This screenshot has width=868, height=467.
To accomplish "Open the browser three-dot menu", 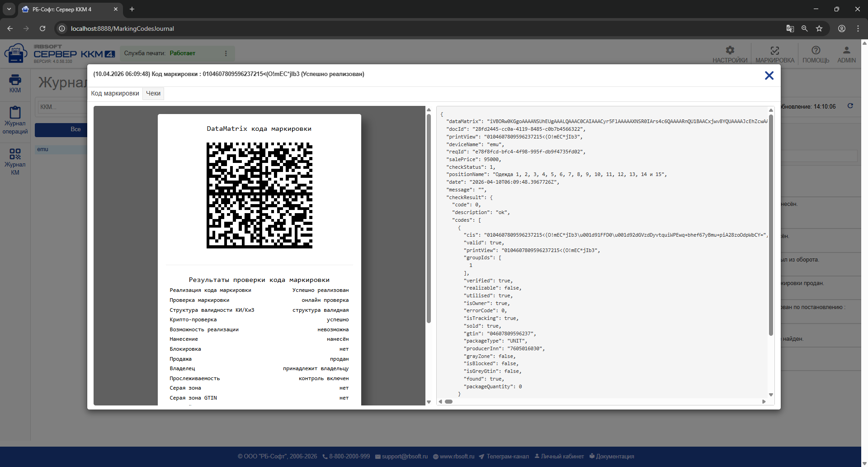I will pos(858,29).
